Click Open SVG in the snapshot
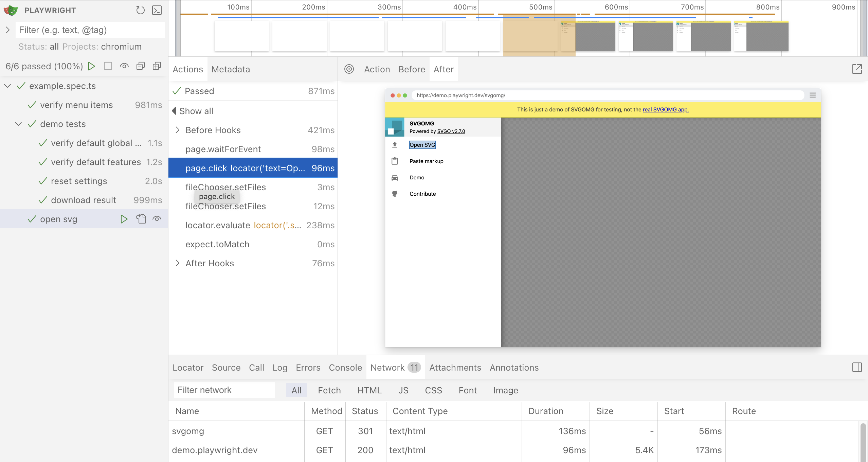 tap(422, 145)
